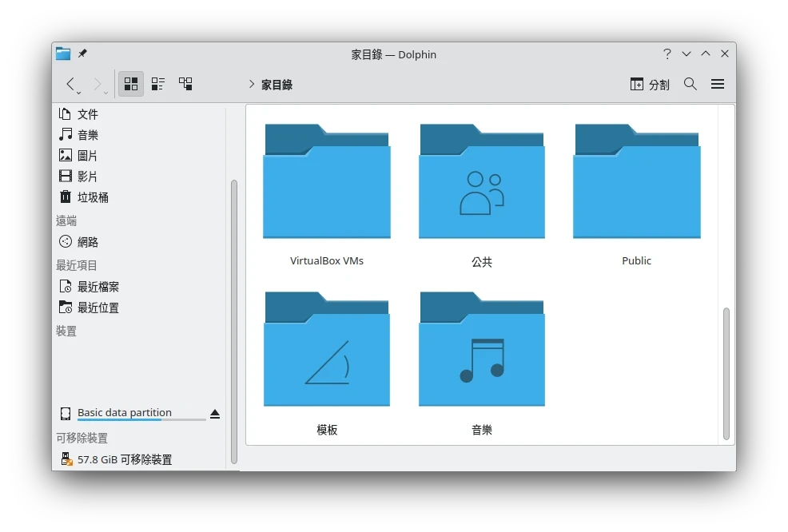The height and width of the screenshot is (532, 788).
Task: Open the search magnifier
Action: 690,84
